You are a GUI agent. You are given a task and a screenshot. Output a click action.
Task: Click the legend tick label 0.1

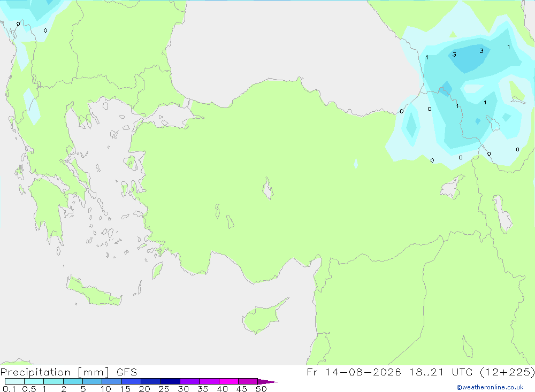[9, 389]
